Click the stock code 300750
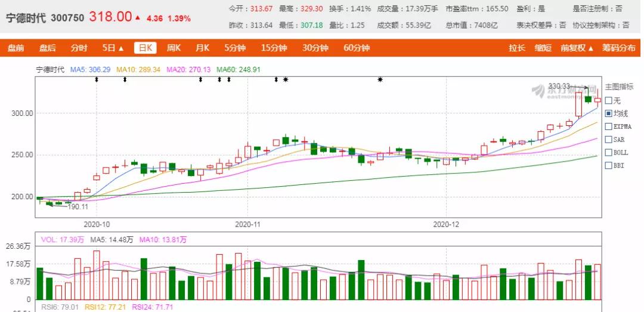This screenshot has width=644, height=312. click(x=67, y=18)
